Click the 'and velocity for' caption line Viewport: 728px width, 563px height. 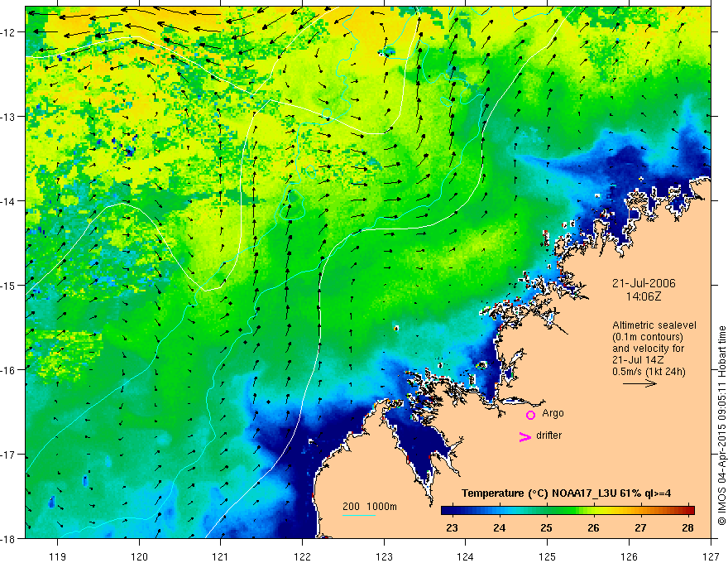point(648,349)
